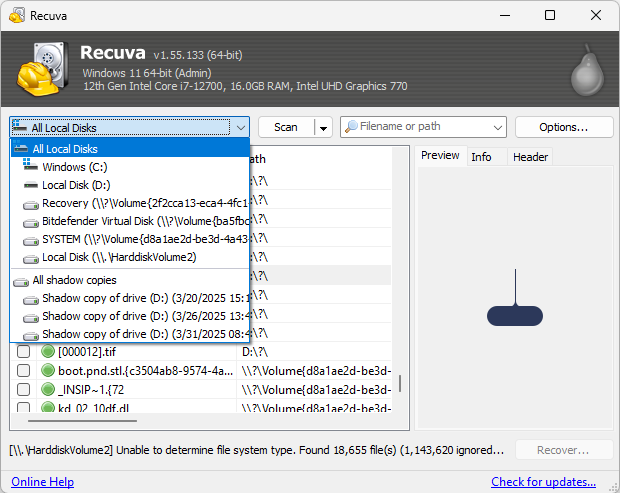Click the horizontal scrollbar in file list
Screen dimensions: 620x493
coord(82,421)
